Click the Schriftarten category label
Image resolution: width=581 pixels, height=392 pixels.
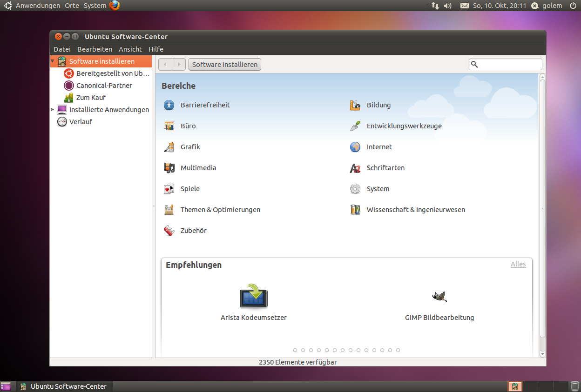click(x=385, y=168)
